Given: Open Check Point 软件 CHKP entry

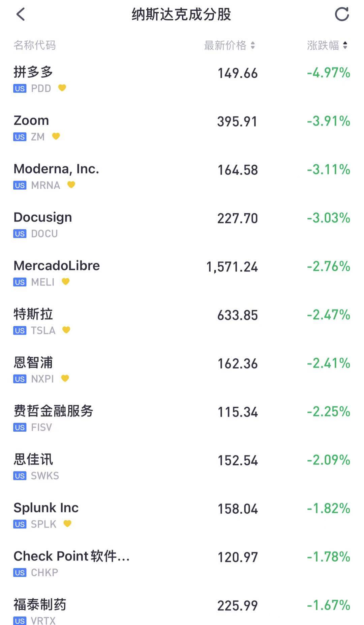Looking at the screenshot, I should click(182, 564).
